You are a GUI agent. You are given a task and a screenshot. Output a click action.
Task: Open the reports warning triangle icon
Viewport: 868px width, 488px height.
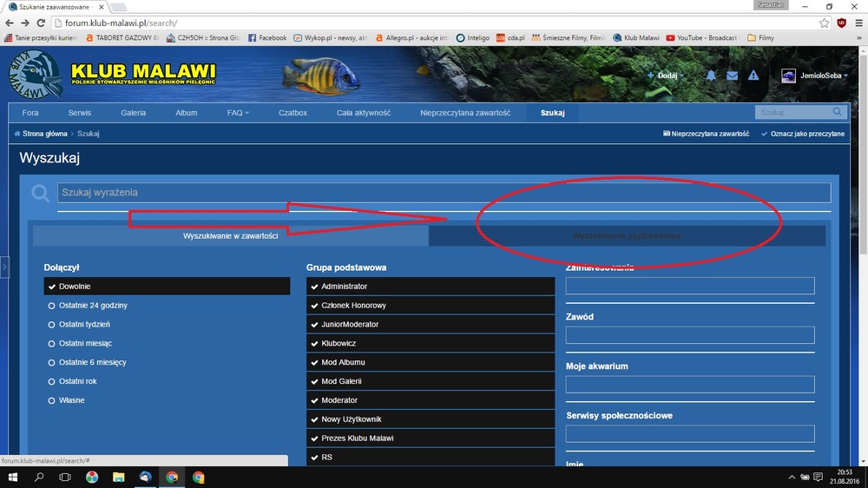pyautogui.click(x=753, y=76)
